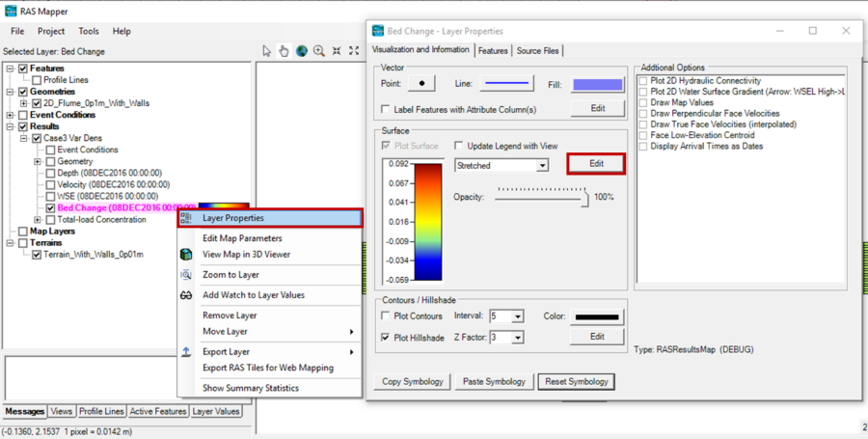Enable the Plot Contours checkbox

[x=387, y=316]
